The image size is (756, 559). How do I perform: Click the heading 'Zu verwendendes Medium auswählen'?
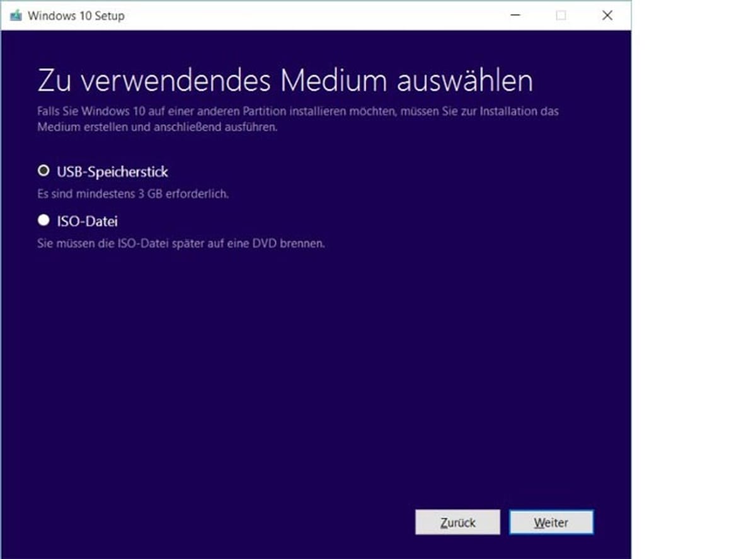tap(285, 81)
